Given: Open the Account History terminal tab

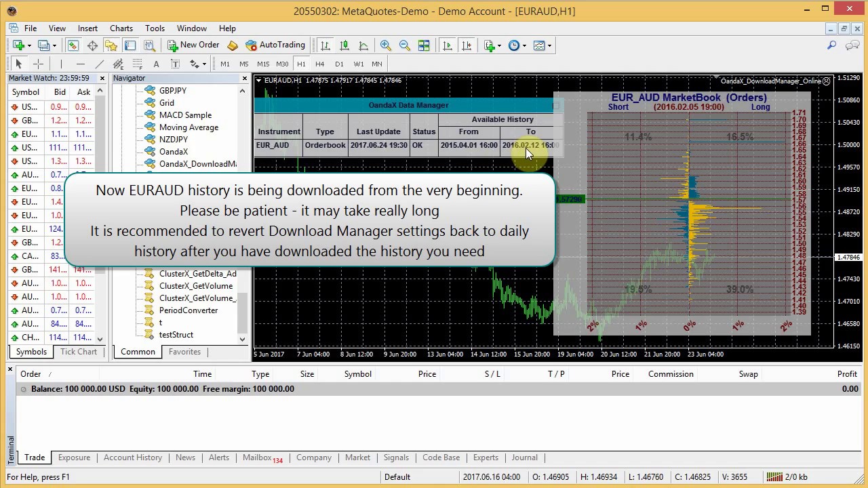Looking at the screenshot, I should tap(133, 457).
